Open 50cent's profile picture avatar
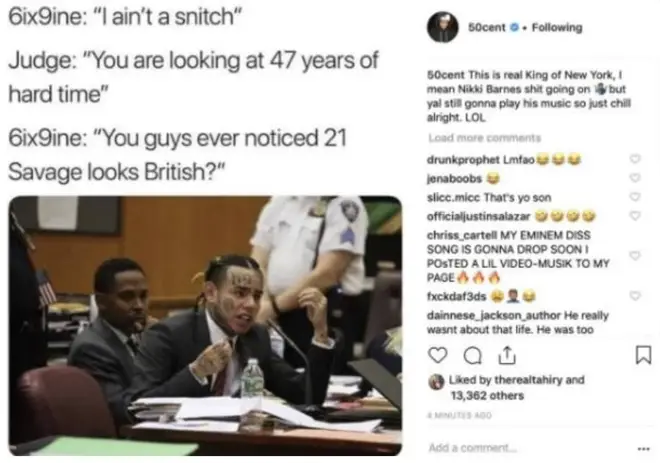This screenshot has width=660, height=463. point(442,27)
